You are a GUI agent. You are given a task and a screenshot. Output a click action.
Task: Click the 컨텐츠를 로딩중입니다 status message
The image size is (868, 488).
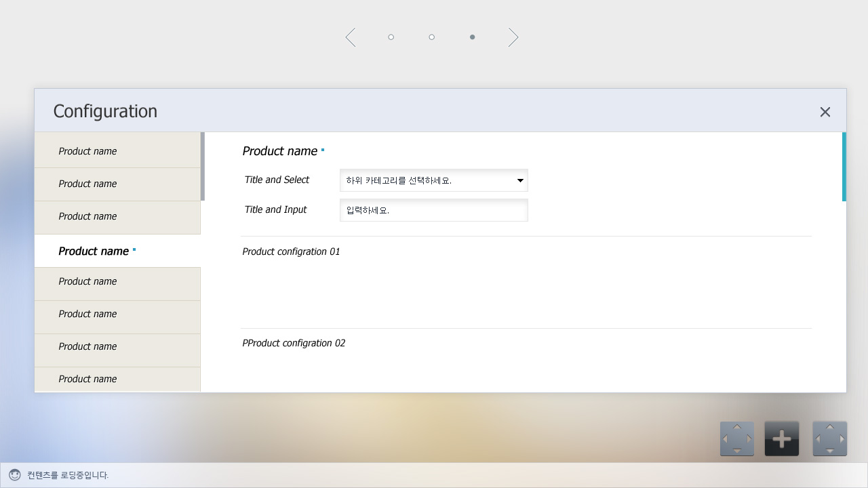[x=68, y=475]
